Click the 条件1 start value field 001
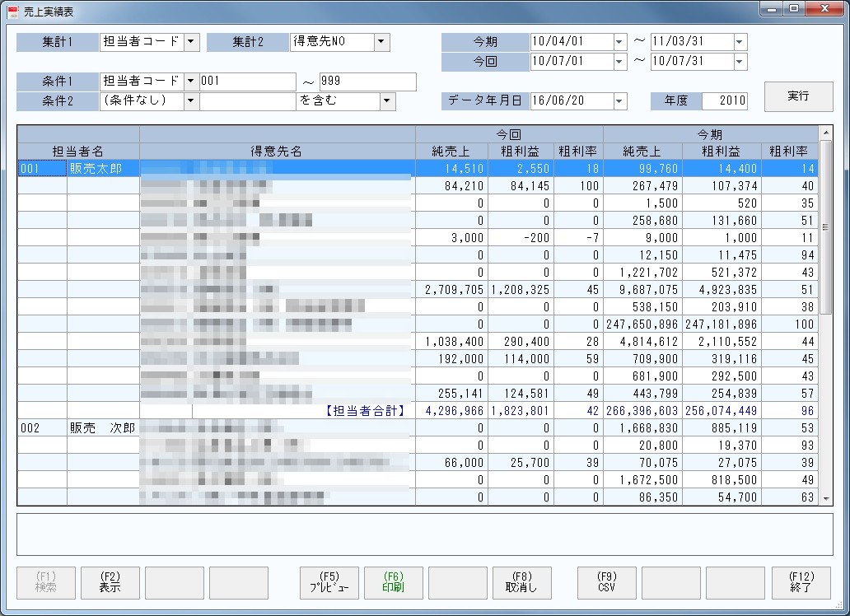This screenshot has height=616, width=850. (247, 82)
